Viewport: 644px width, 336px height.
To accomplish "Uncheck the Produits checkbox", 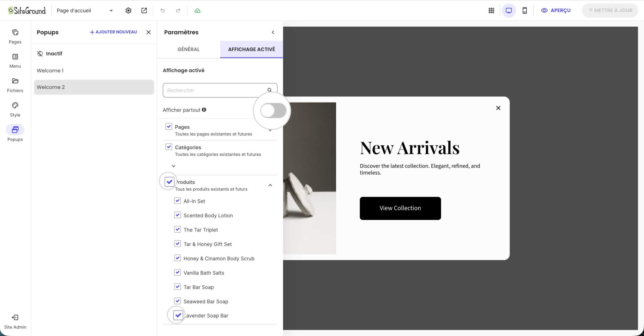I will (x=169, y=182).
